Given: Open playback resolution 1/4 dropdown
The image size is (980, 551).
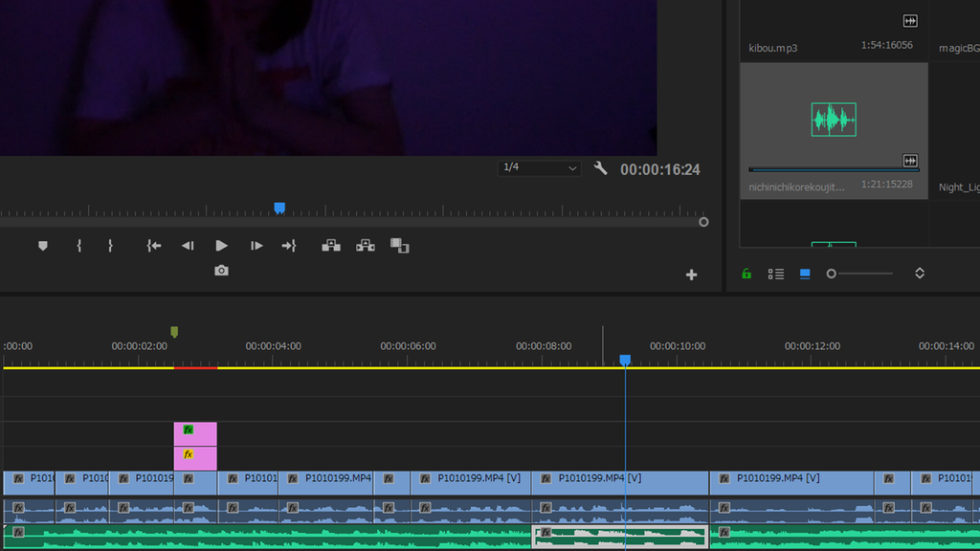Looking at the screenshot, I should 539,167.
